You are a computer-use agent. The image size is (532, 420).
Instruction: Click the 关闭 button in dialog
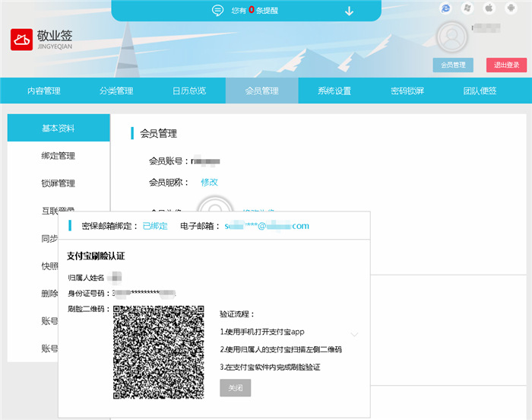click(x=236, y=388)
